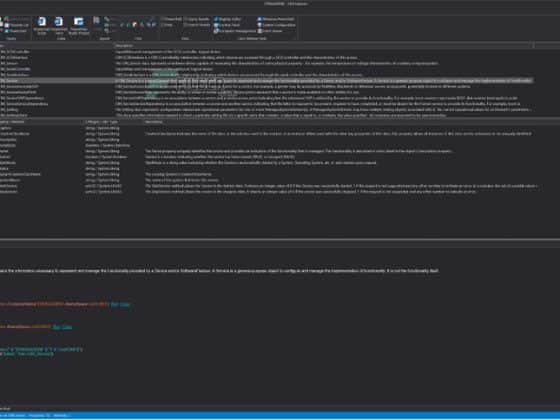Select the CIM_Sensor class row
560x420 pixels.
(266, 63)
